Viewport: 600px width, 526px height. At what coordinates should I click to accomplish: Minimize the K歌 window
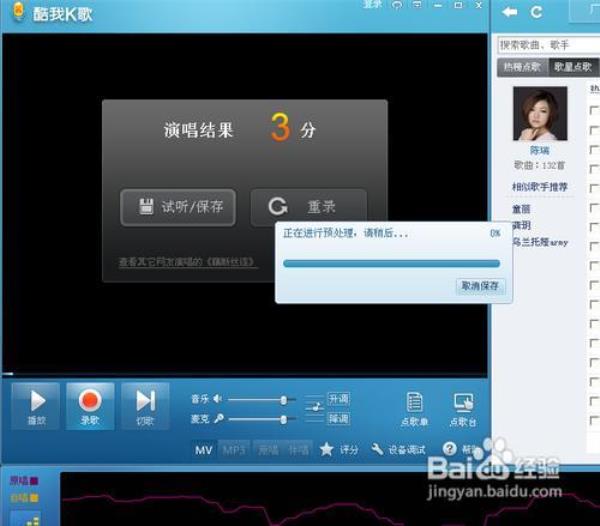[438, 5]
